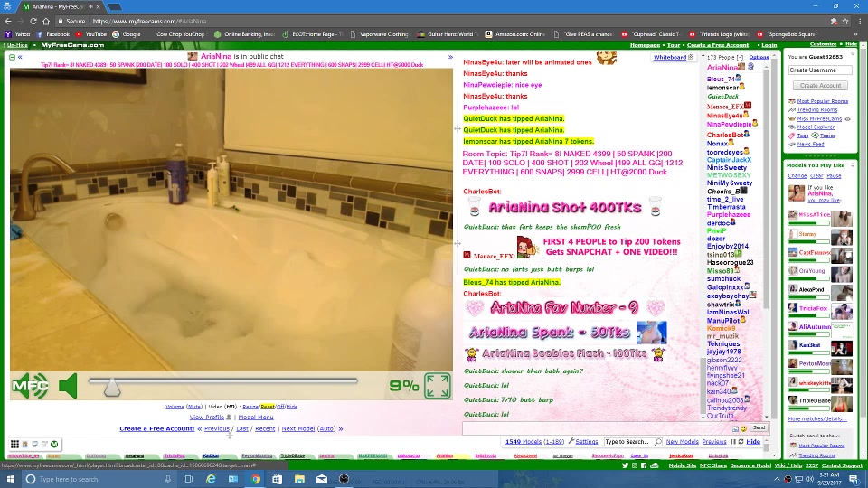The height and width of the screenshot is (488, 868).
Task: Open the Model Menu below the video
Action: point(255,418)
